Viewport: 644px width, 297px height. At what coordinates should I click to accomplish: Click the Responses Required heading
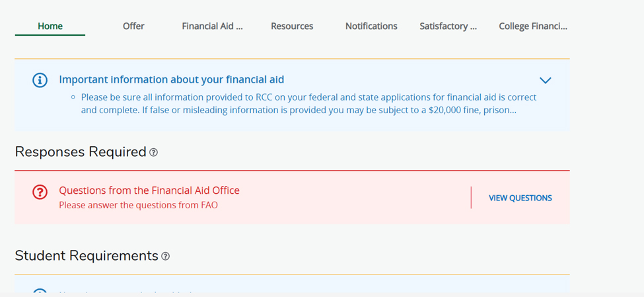(x=81, y=152)
